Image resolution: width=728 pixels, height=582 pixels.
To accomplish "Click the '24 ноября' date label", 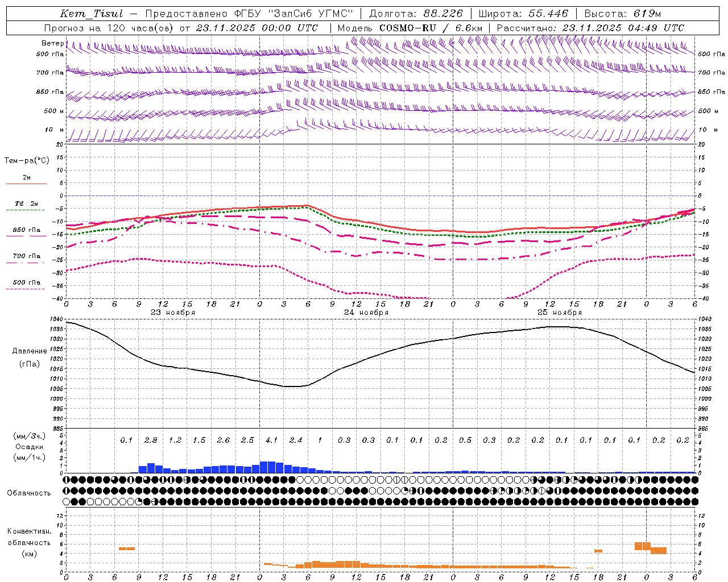I will click(x=366, y=313).
